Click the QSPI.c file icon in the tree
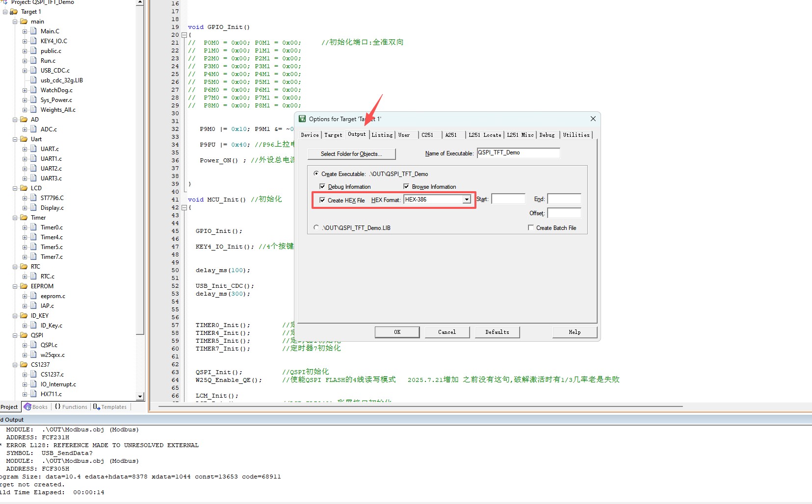The image size is (812, 504). pos(33,345)
